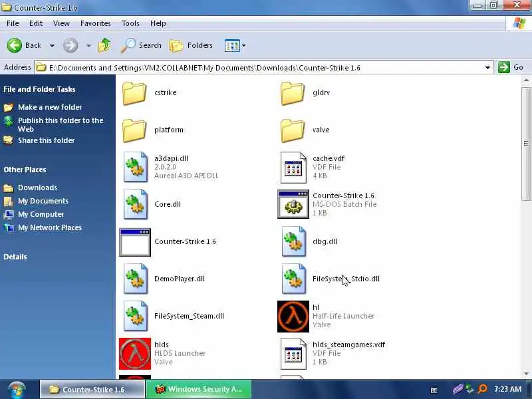
Task: Click Publish this folder to the Web
Action: tap(61, 124)
